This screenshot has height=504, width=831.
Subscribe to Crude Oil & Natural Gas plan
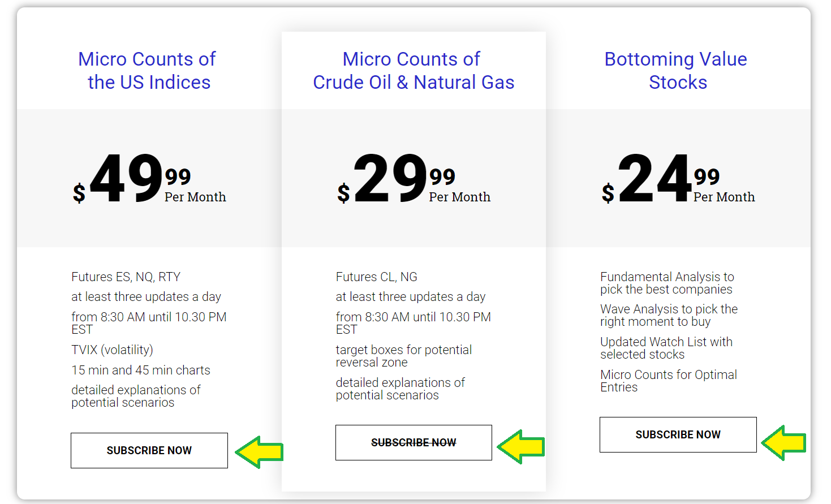pos(414,442)
